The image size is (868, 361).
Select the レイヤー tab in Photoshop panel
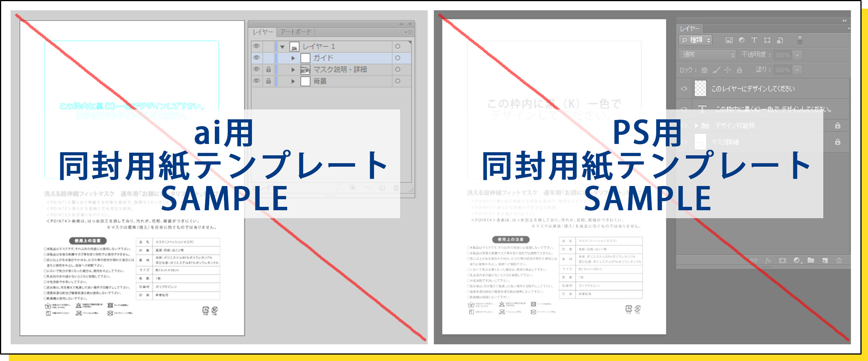690,28
